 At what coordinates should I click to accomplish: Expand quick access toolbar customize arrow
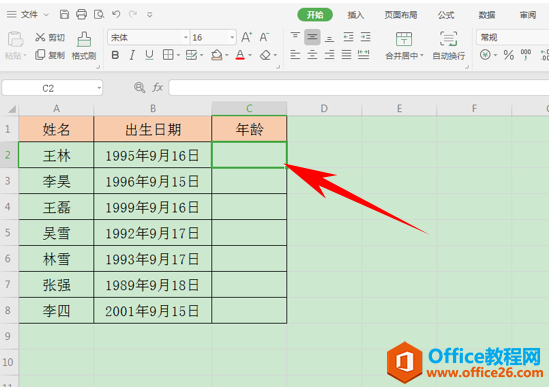[x=150, y=15]
